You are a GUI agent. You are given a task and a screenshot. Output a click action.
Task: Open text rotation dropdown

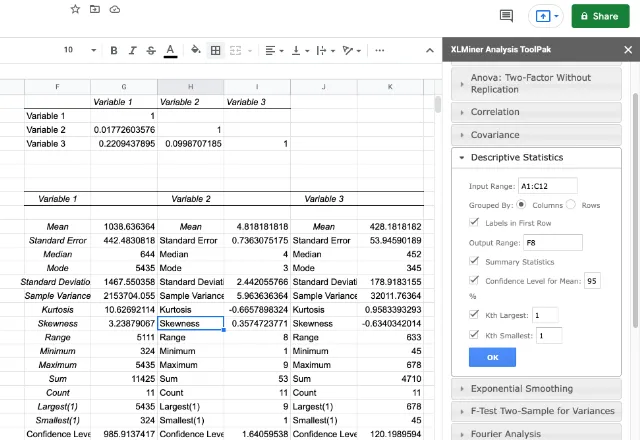point(351,51)
